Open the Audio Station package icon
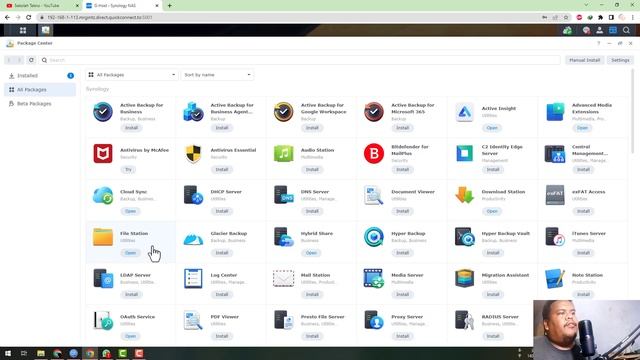This screenshot has height=360, width=640. pyautogui.click(x=284, y=153)
